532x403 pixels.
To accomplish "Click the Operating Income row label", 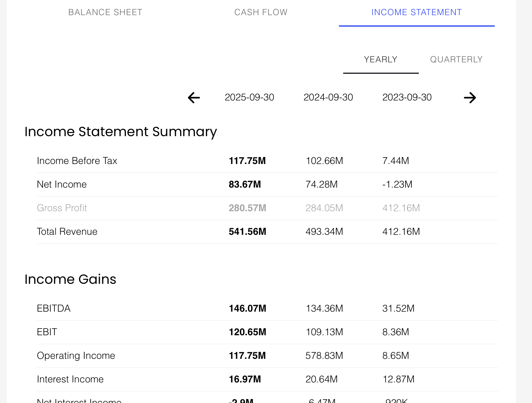I will coord(76,356).
